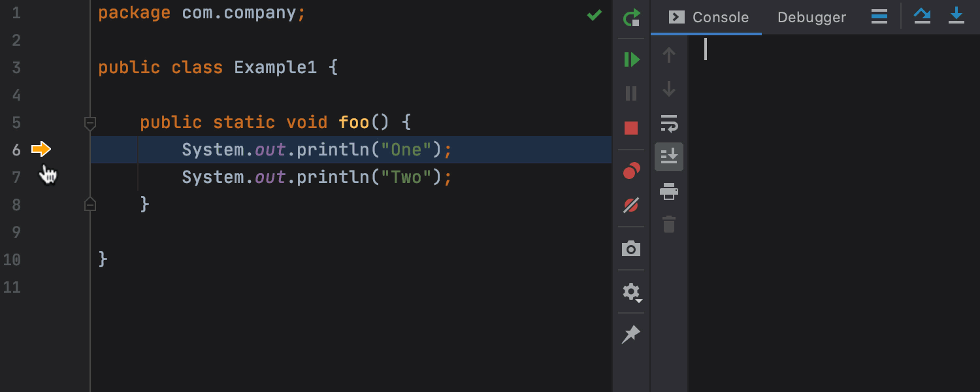The width and height of the screenshot is (980, 392).
Task: Open the debugger settings gear menu
Action: point(630,292)
